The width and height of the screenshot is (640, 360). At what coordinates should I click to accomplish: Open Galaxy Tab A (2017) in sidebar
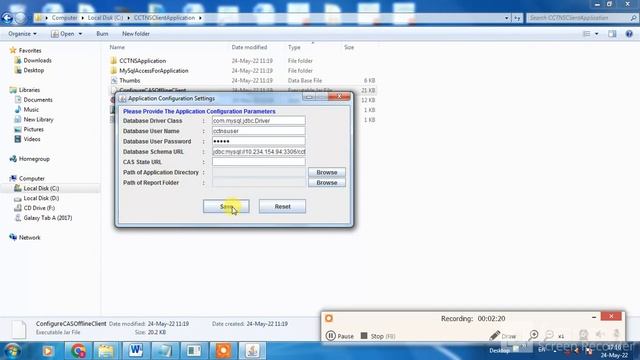[48, 218]
